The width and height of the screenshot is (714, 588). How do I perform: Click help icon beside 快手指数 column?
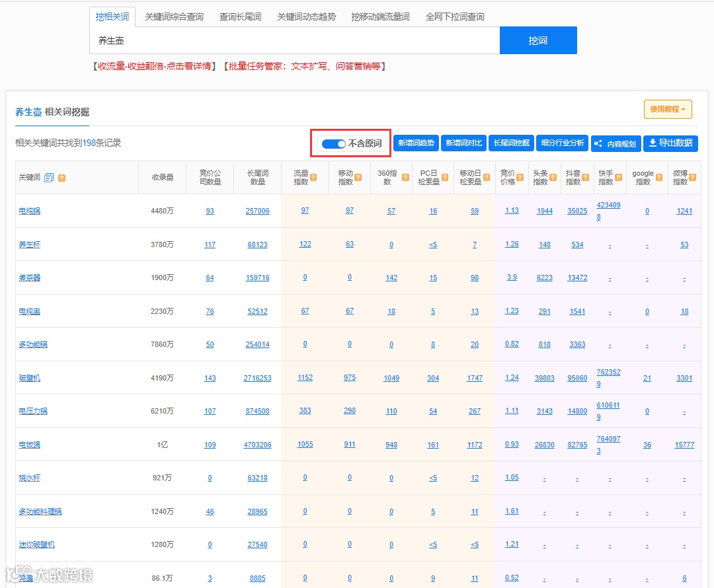click(618, 178)
